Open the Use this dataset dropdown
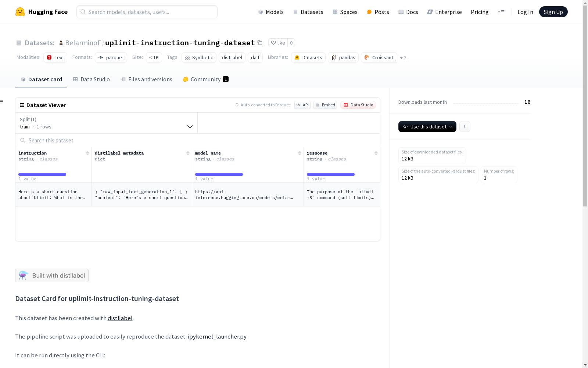 click(427, 127)
